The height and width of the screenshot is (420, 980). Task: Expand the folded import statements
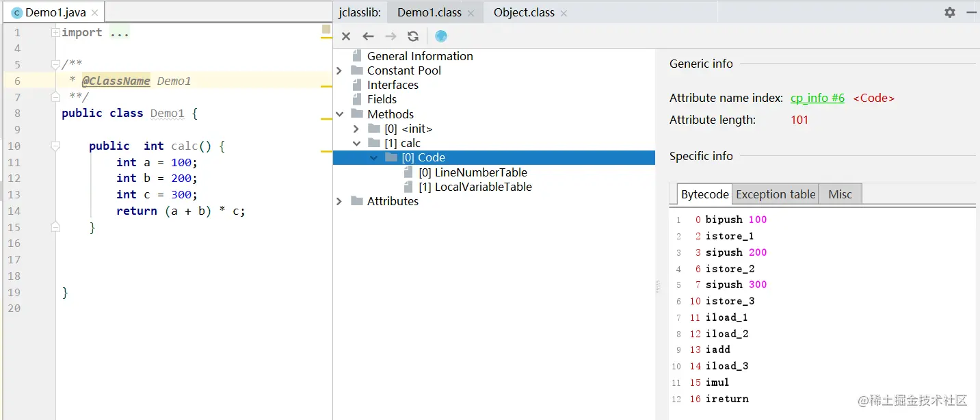[56, 33]
